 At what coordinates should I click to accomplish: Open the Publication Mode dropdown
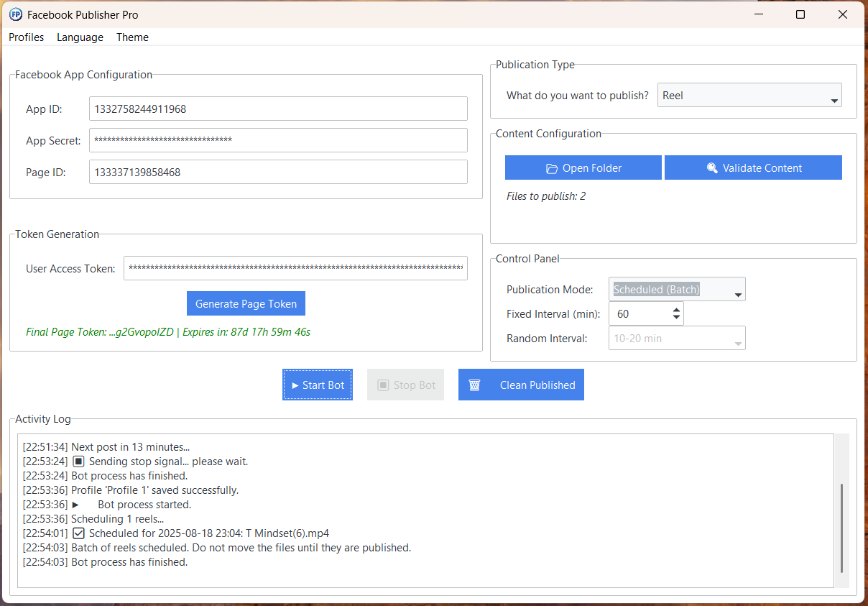pyautogui.click(x=677, y=289)
